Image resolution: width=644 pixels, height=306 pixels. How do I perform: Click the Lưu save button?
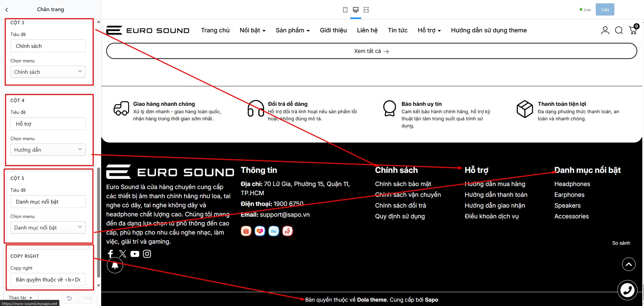605,9
